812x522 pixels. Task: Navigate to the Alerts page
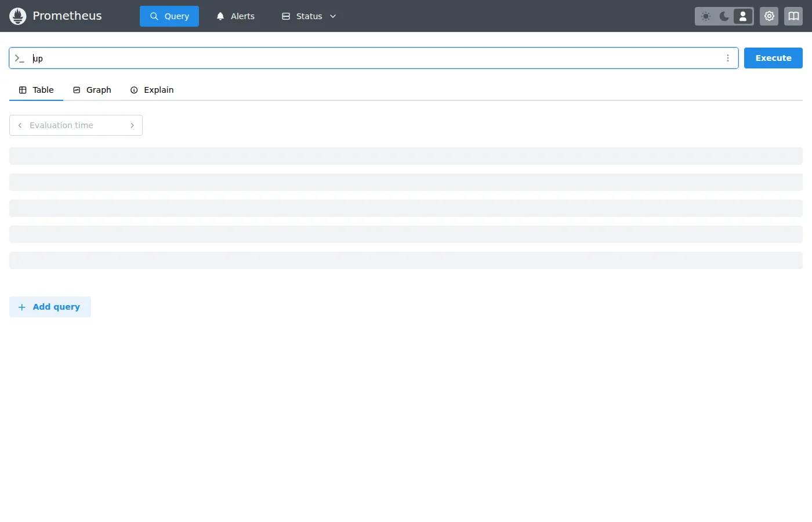point(235,16)
